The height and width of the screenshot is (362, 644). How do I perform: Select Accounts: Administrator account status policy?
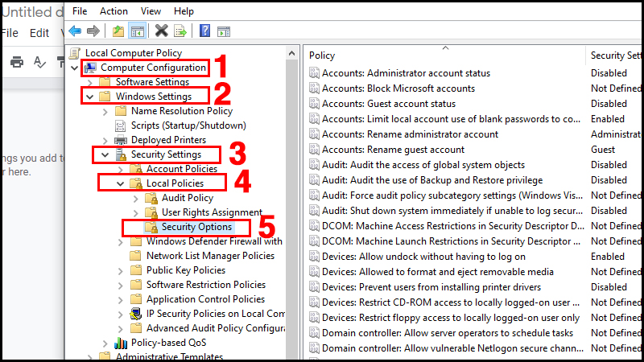406,73
